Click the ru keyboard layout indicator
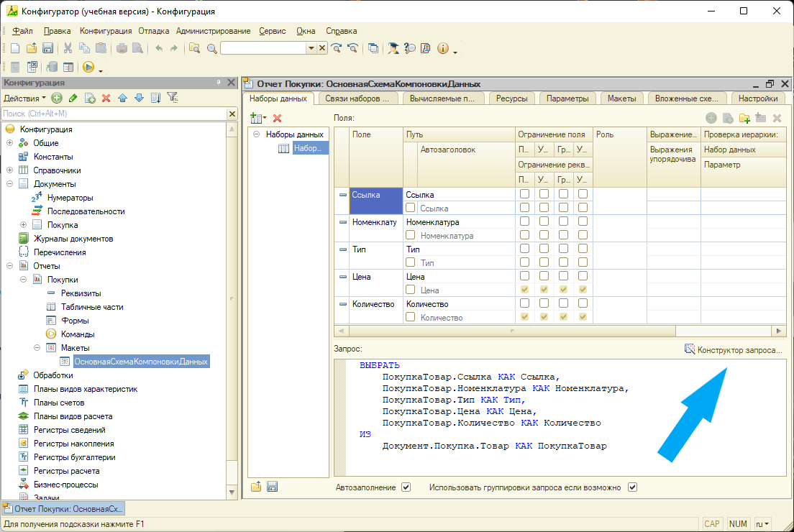The width and height of the screenshot is (794, 532). [x=762, y=524]
